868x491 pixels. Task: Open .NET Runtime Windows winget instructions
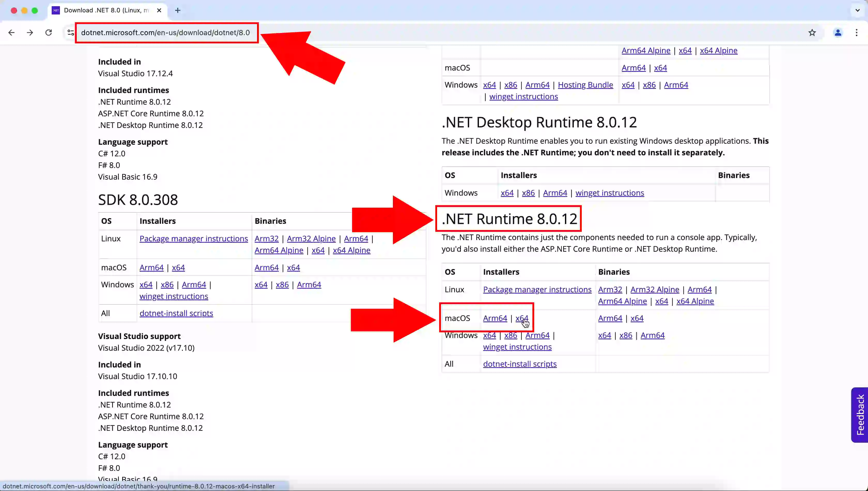click(517, 347)
